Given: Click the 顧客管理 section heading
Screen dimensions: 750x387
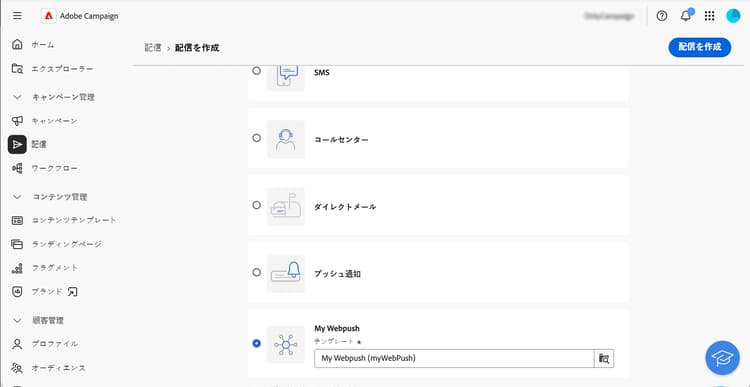Looking at the screenshot, I should point(47,320).
